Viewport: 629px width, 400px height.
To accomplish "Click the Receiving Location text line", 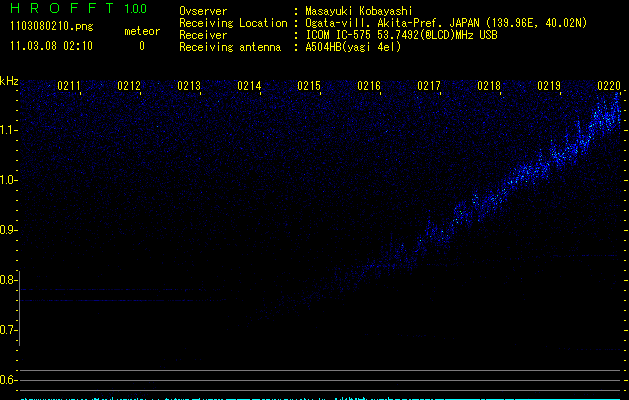I will pyautogui.click(x=383, y=23).
